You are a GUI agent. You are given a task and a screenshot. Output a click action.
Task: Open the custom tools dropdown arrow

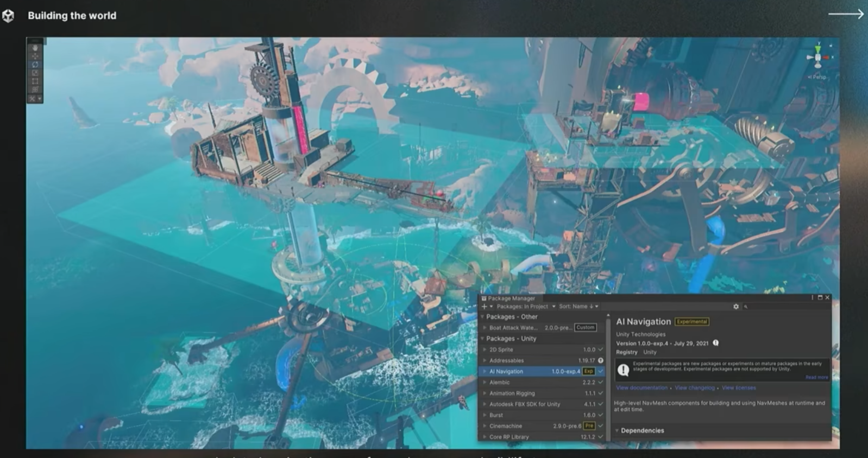39,99
